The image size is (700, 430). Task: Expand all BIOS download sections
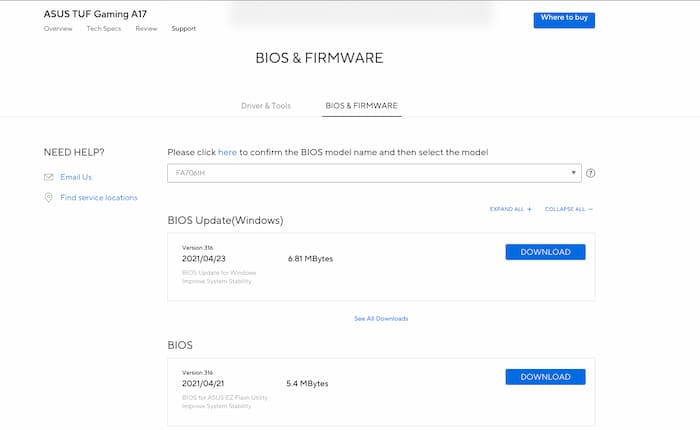pos(510,209)
